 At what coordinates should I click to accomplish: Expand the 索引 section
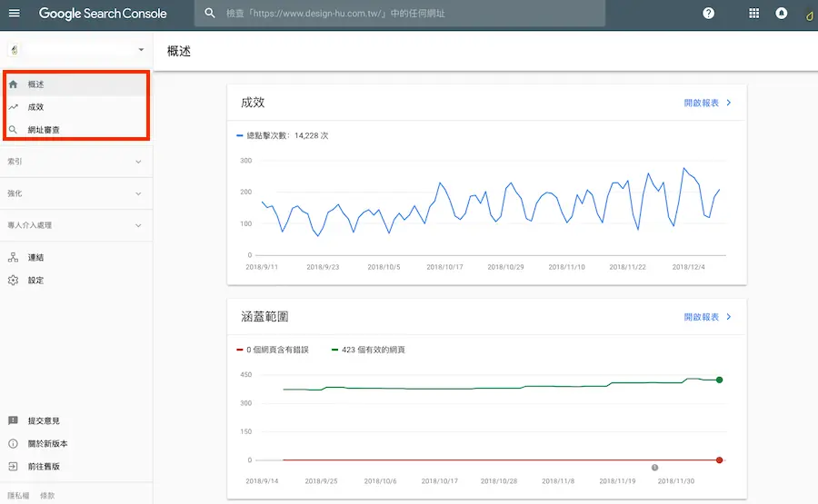76,162
